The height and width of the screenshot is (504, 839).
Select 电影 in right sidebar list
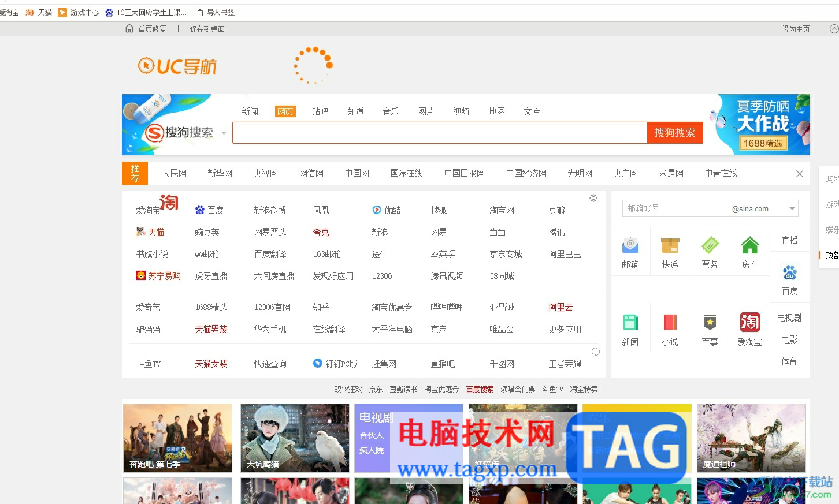pos(789,339)
